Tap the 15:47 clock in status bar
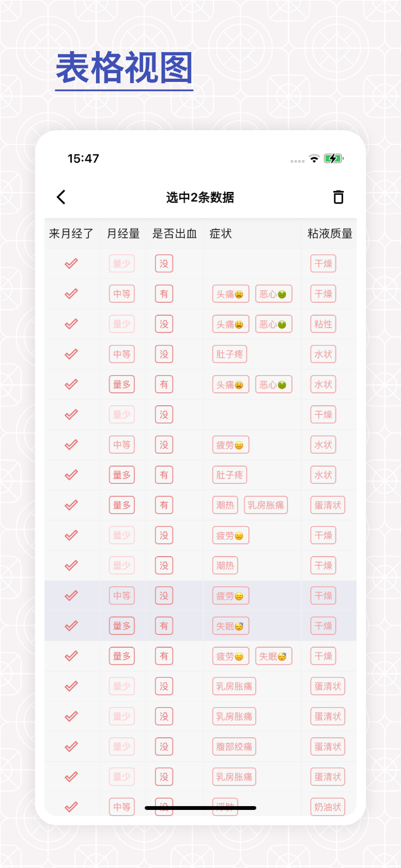 pyautogui.click(x=83, y=158)
